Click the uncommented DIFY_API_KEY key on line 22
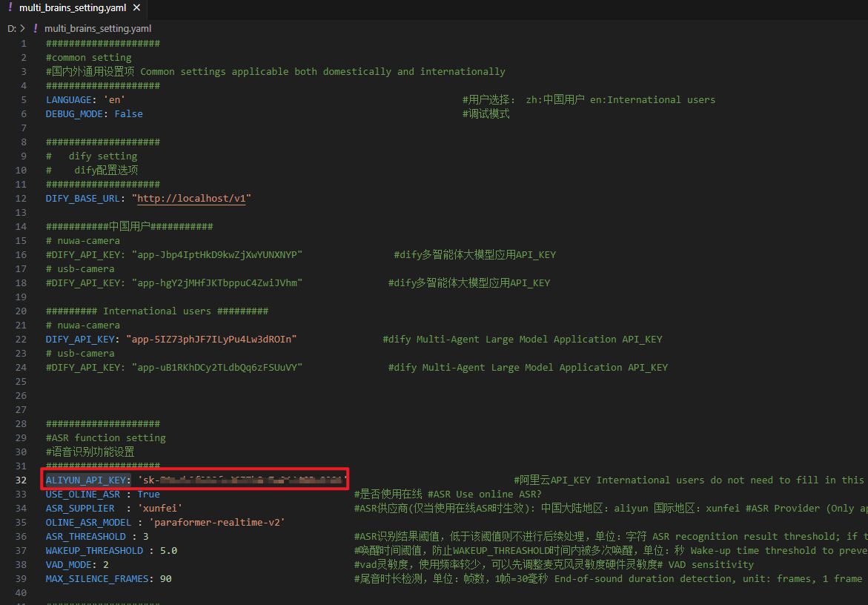 [80, 340]
